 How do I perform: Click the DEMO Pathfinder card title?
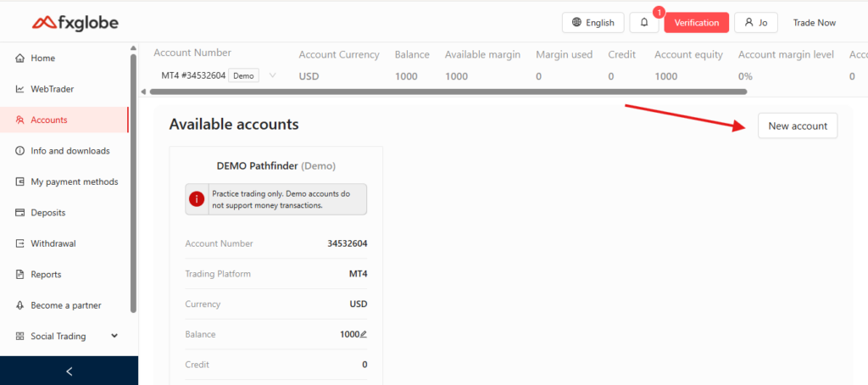click(275, 165)
